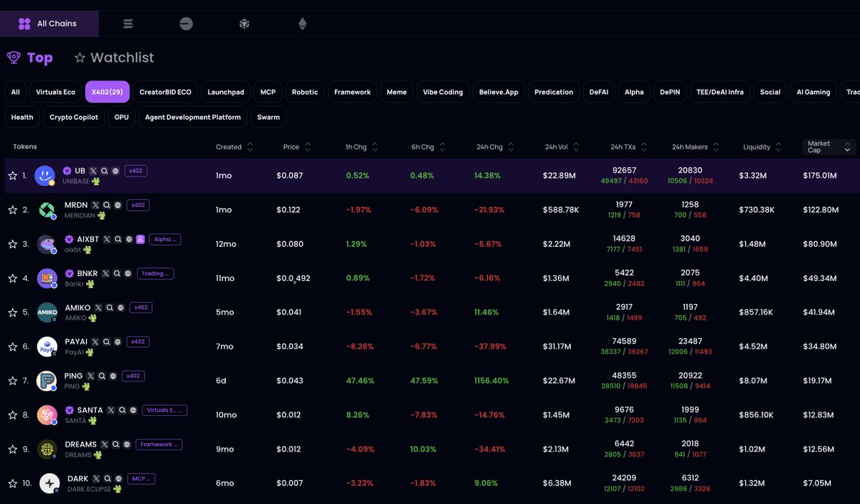Choose the DeFAI category filter

(598, 92)
